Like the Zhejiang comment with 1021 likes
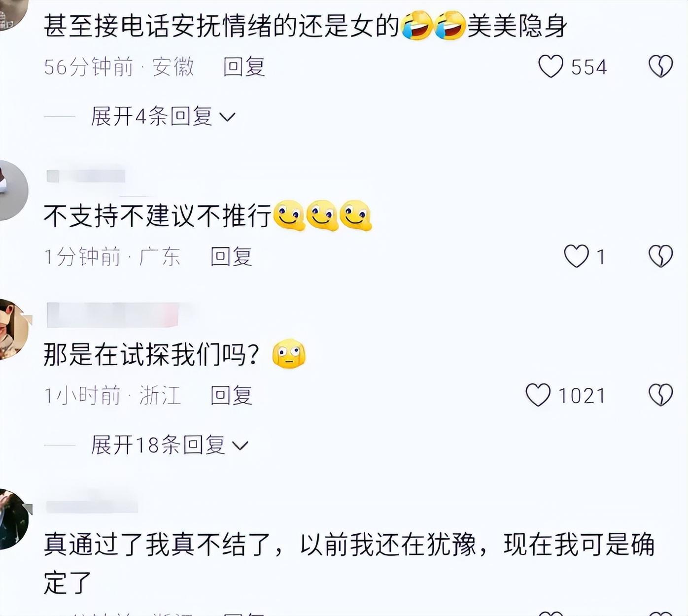This screenshot has height=616, width=688. (538, 395)
